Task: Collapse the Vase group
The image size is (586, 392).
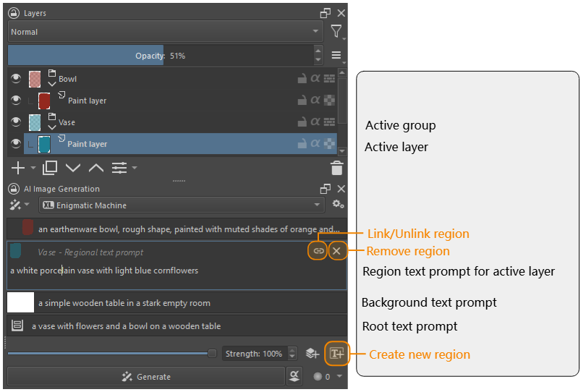Action: (52, 127)
